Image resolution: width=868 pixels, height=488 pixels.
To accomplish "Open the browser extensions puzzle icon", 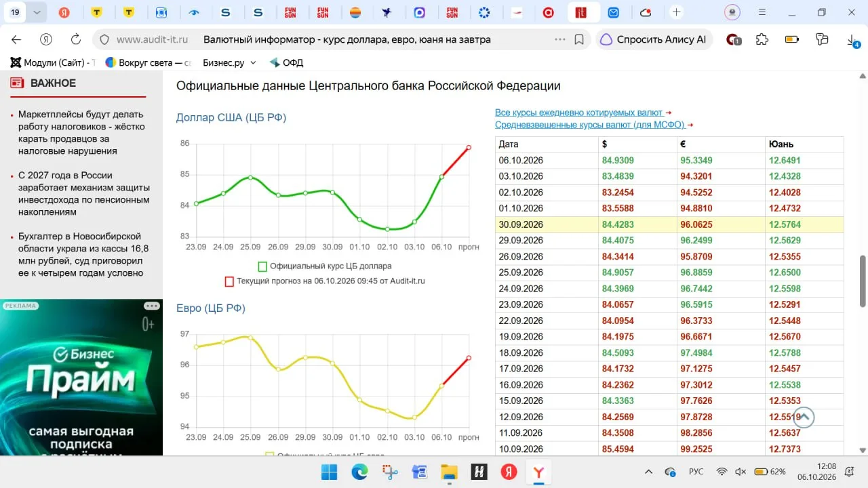I will tap(762, 39).
